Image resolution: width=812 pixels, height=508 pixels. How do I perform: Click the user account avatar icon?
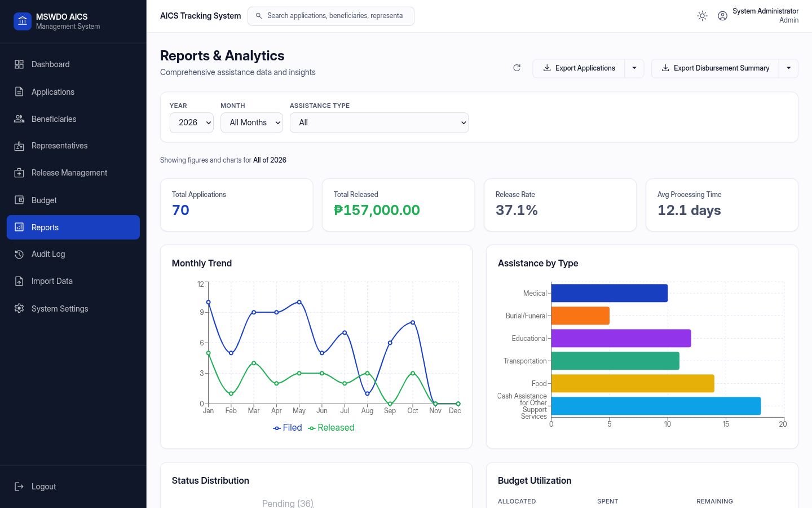722,16
